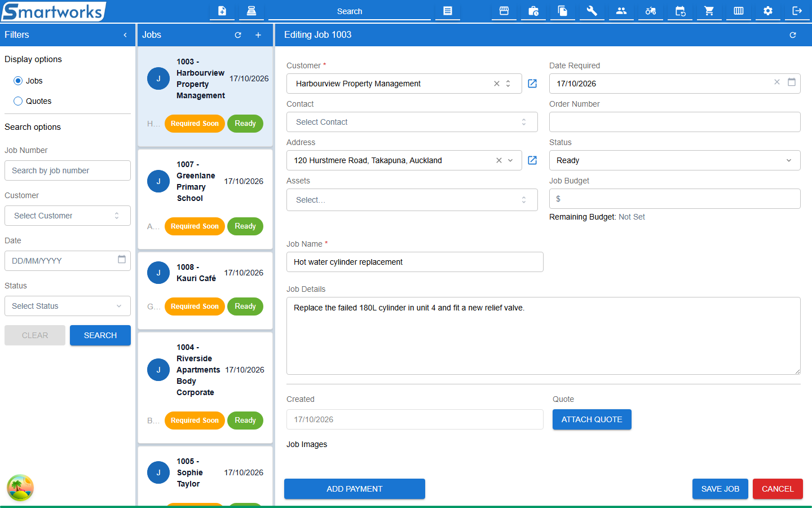
Task: Click the Order Number input field
Action: click(x=675, y=122)
